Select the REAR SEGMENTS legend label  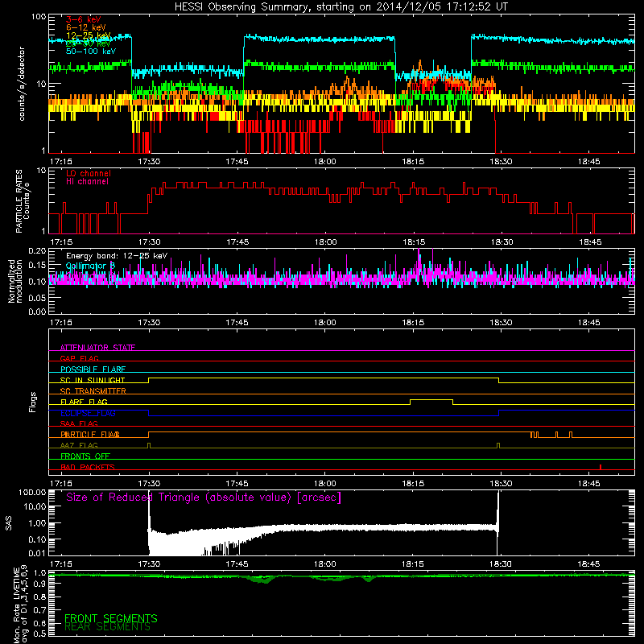coord(108,627)
